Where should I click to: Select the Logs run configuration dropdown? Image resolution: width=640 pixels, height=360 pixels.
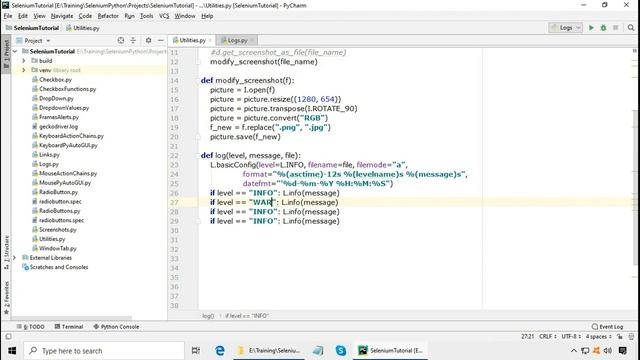(566, 28)
